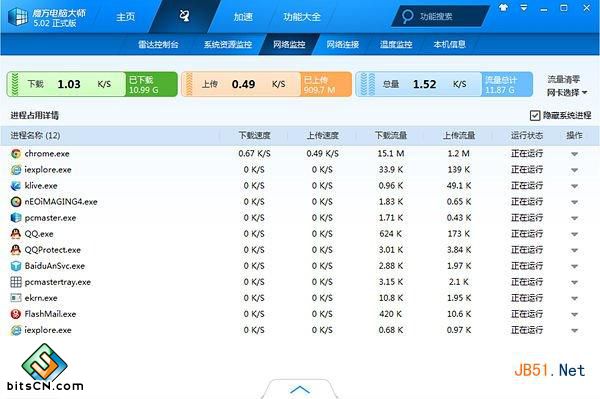Click the green 已下载 10.99 G panel
600x399 pixels.
(151, 84)
